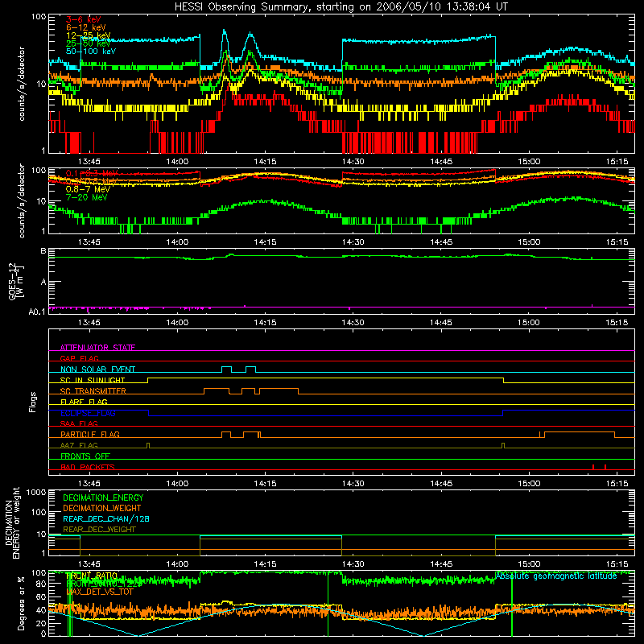The width and height of the screenshot is (644, 644).
Task: Select the 7-20 MeV legend label
Action: (x=86, y=197)
